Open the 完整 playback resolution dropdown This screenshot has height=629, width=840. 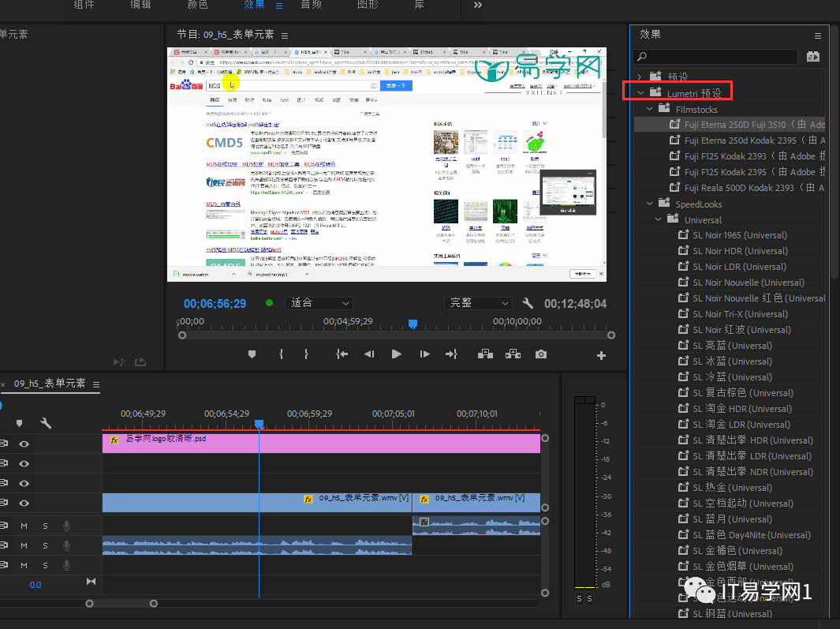[480, 303]
